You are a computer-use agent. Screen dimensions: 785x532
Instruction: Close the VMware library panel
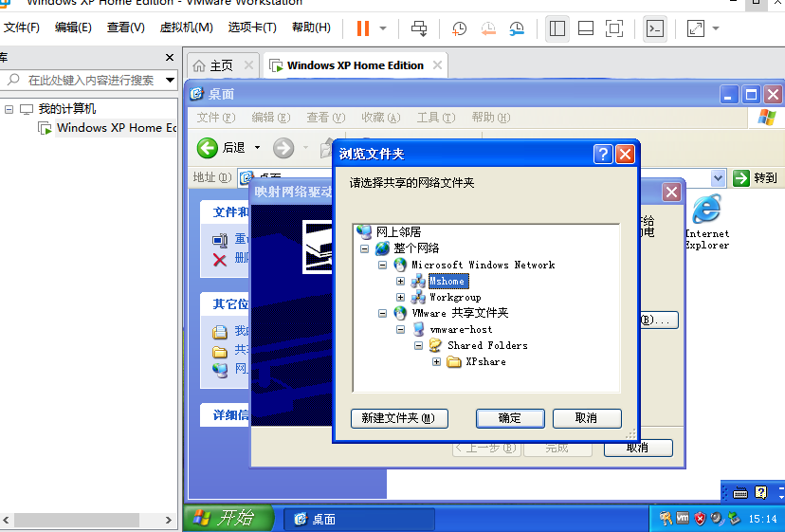coord(170,58)
